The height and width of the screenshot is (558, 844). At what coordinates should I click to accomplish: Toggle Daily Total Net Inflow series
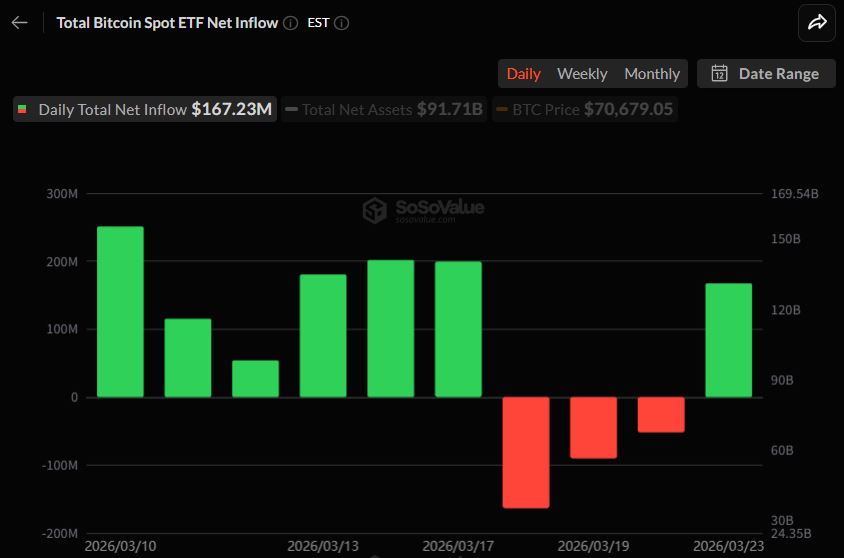[x=145, y=110]
